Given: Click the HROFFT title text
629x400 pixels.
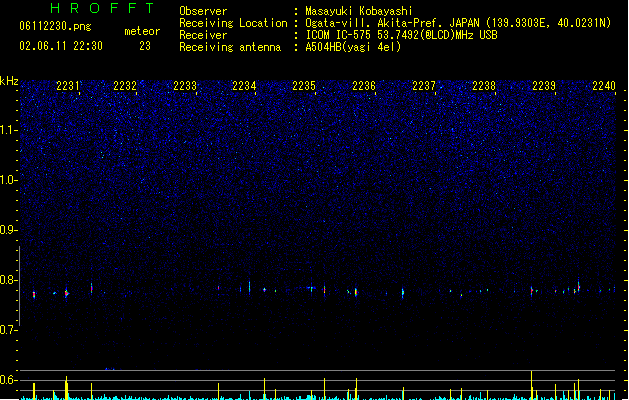Looking at the screenshot, I should (x=102, y=8).
